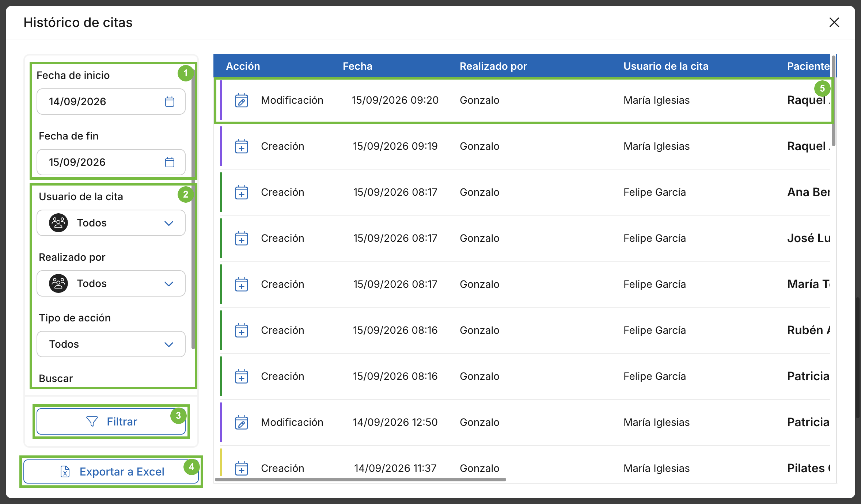The image size is (861, 504).
Task: Click the Realizado por column header
Action: coord(493,66)
